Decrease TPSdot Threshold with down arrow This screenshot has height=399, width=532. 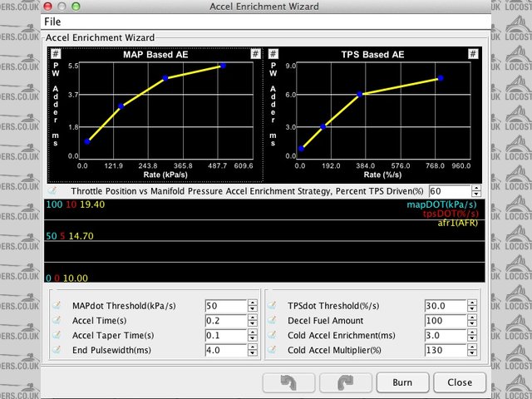pyautogui.click(x=472, y=308)
